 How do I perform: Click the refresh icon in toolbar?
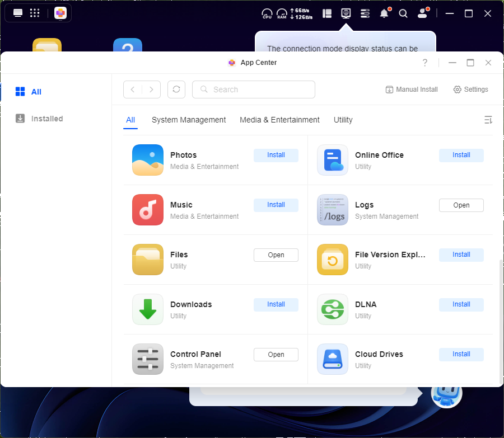176,90
